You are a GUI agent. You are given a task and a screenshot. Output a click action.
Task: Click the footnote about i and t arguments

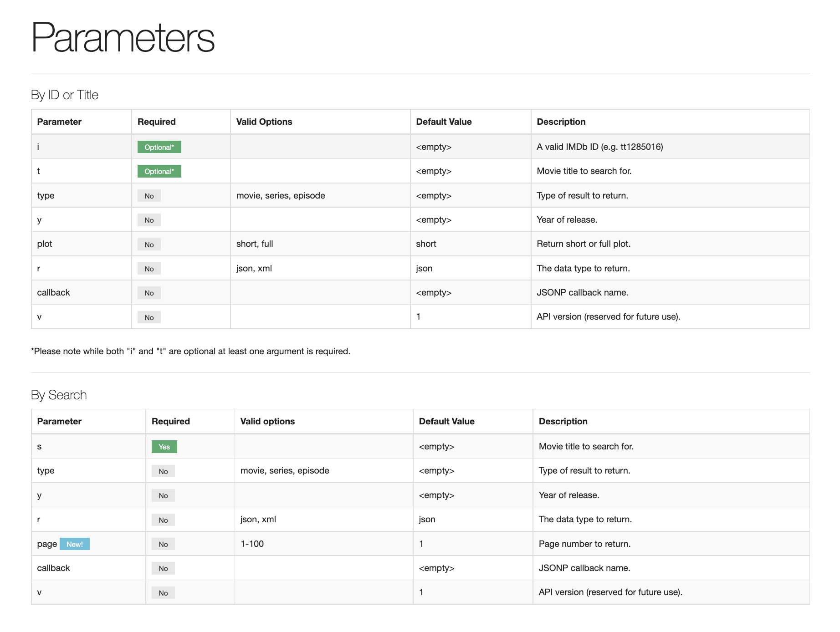pyautogui.click(x=190, y=351)
